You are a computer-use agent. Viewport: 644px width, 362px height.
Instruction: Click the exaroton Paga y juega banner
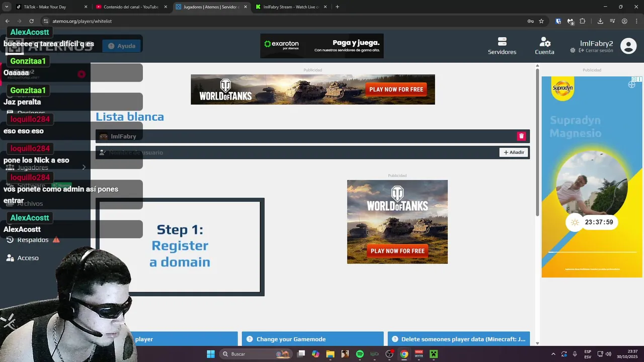click(321, 46)
